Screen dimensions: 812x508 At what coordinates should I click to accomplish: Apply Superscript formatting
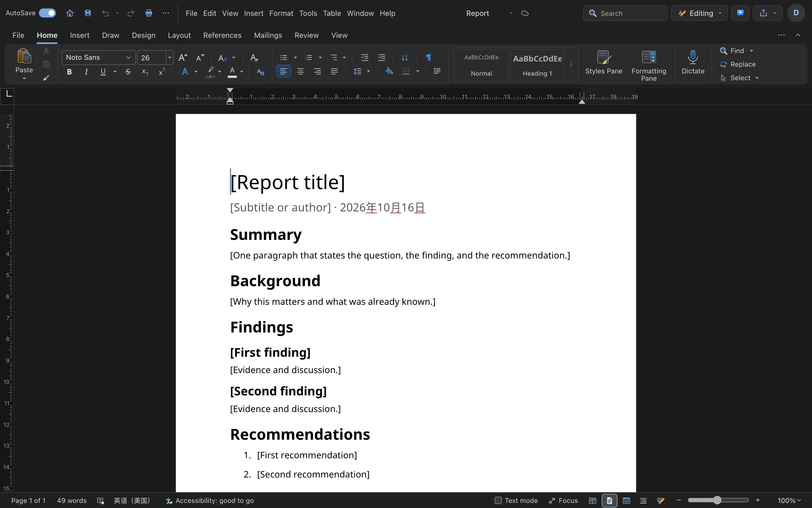pyautogui.click(x=162, y=72)
